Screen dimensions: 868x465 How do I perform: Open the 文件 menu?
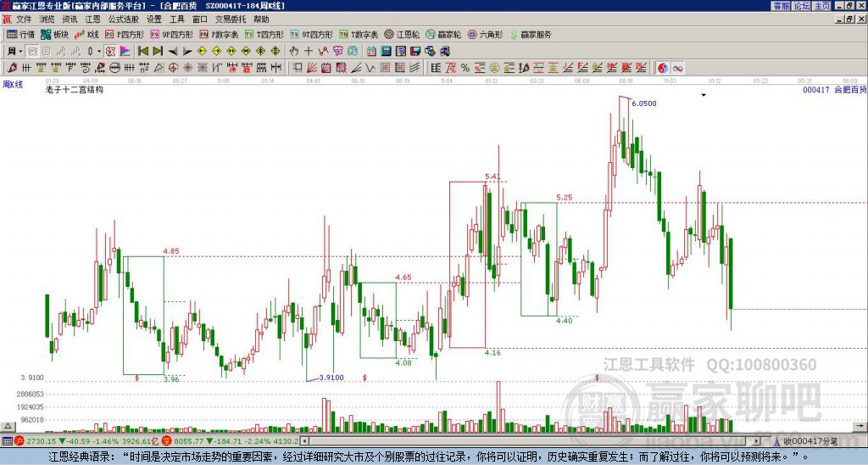(24, 20)
